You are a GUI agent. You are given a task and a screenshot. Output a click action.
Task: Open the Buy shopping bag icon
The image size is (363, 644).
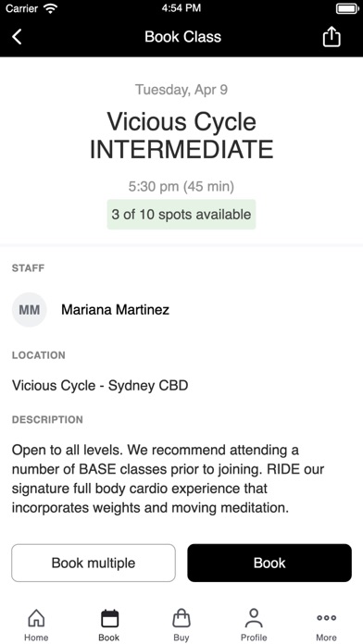pyautogui.click(x=181, y=618)
